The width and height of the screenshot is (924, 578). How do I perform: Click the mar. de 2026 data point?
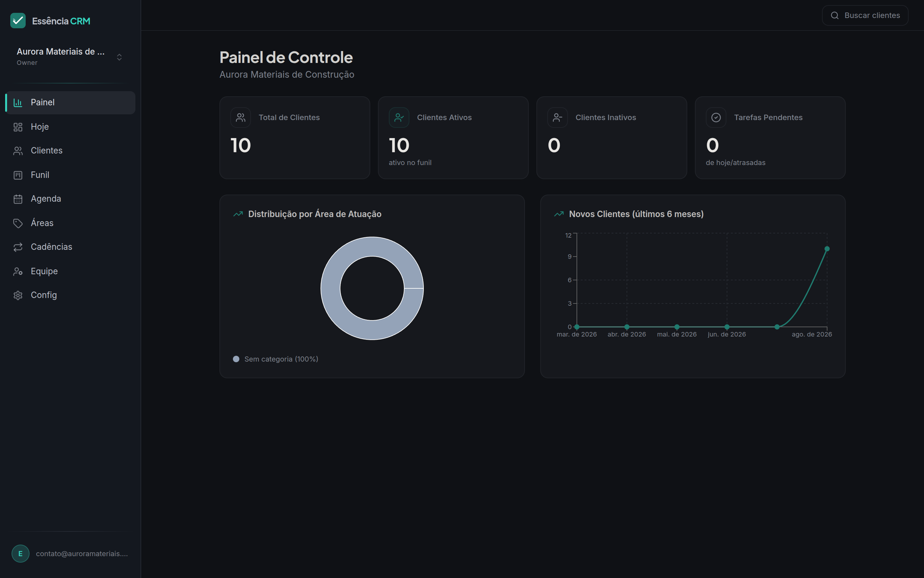coord(577,327)
